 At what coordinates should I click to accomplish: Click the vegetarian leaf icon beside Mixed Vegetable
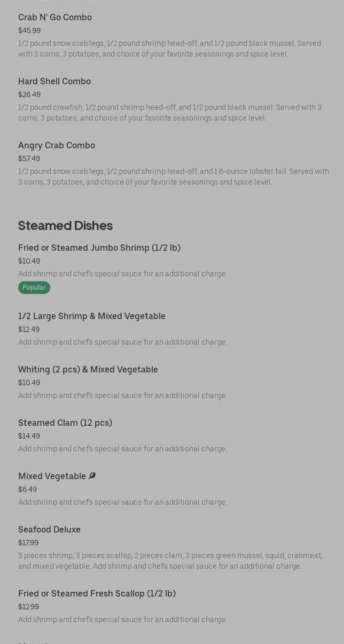coord(92,476)
